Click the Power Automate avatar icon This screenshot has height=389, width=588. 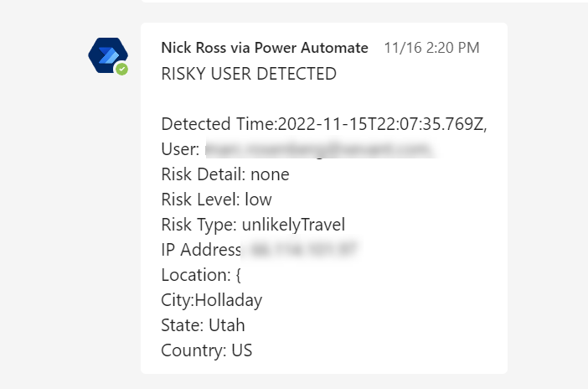[x=107, y=55]
